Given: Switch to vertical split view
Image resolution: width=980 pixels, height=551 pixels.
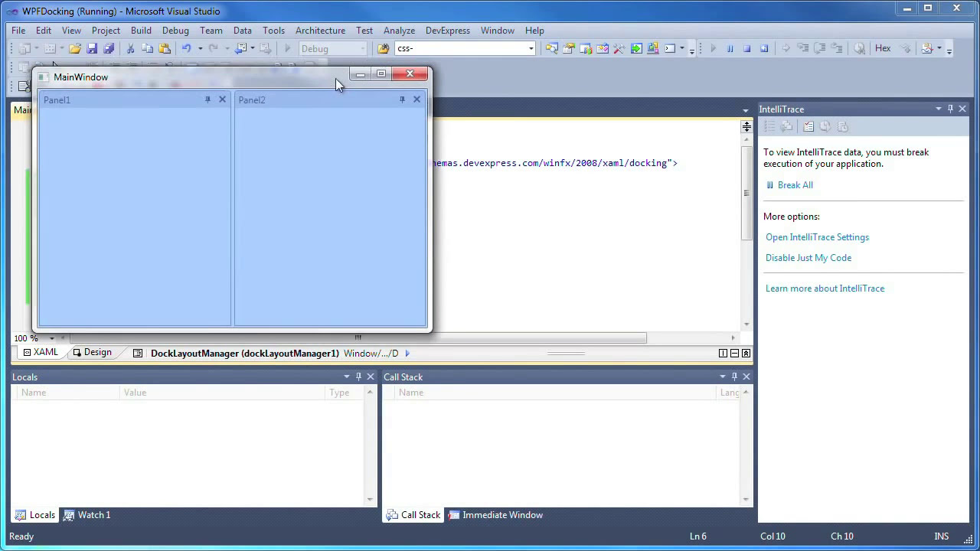Looking at the screenshot, I should coord(723,353).
